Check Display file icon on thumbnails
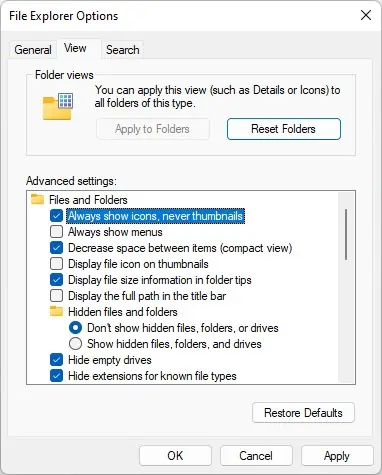Image resolution: width=382 pixels, height=475 pixels. tap(56, 264)
